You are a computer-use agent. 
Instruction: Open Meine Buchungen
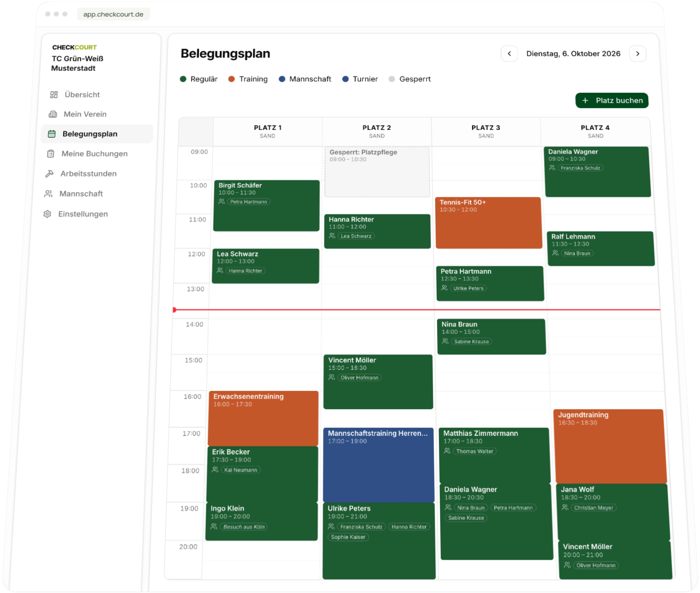point(96,154)
